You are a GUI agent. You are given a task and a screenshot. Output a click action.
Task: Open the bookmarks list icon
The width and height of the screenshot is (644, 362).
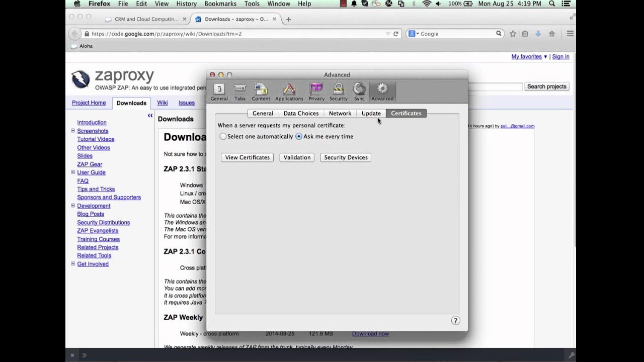pyautogui.click(x=525, y=34)
